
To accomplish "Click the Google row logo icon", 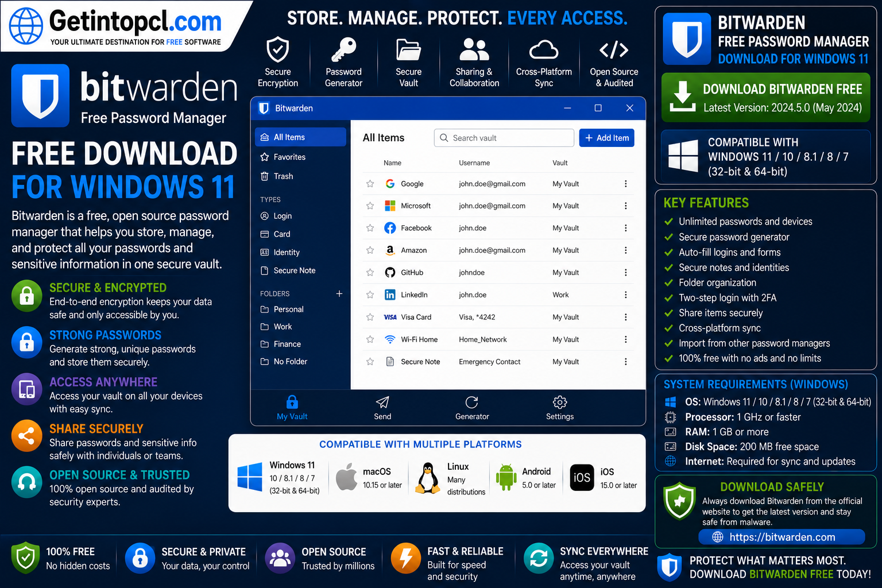I will coord(390,184).
